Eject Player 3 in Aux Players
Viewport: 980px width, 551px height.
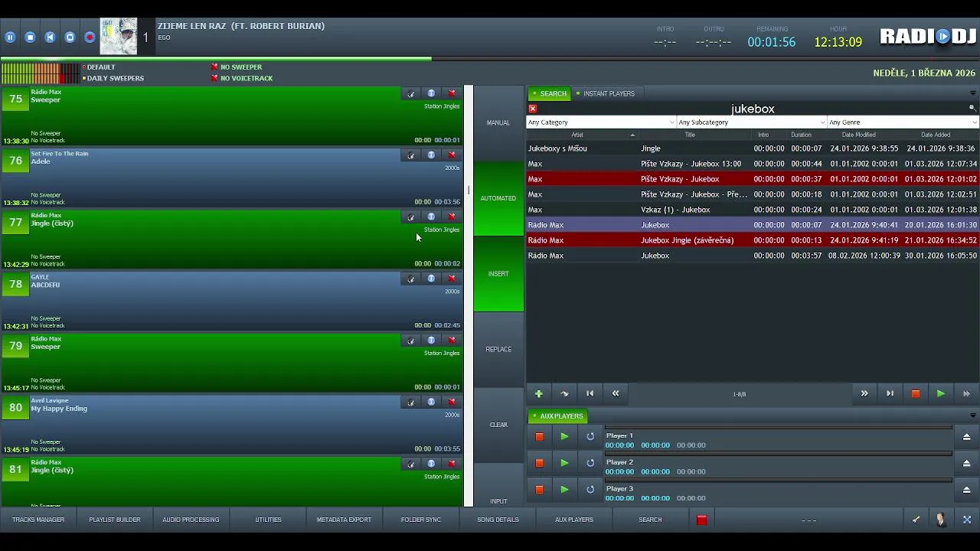[966, 490]
